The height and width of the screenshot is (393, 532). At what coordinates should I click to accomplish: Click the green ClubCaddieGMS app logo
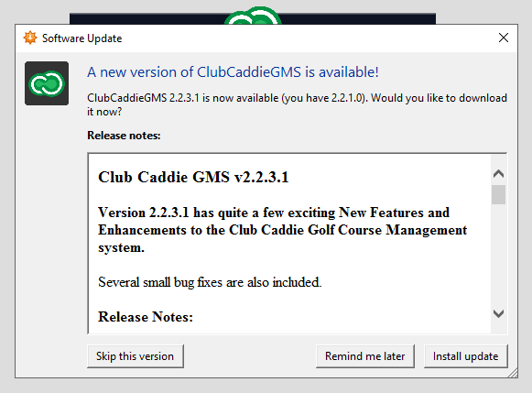point(47,83)
